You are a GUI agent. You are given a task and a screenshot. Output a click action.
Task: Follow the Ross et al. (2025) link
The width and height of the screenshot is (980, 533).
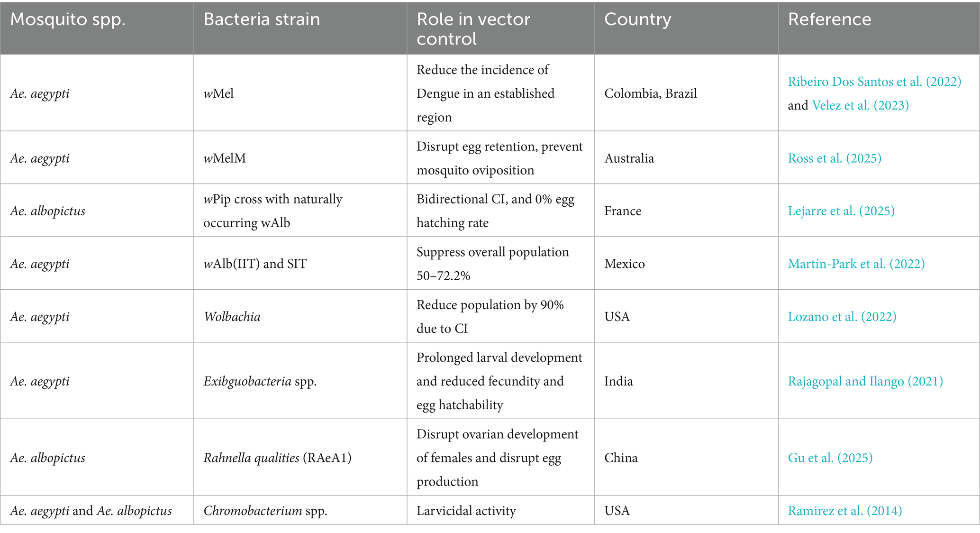(x=835, y=158)
